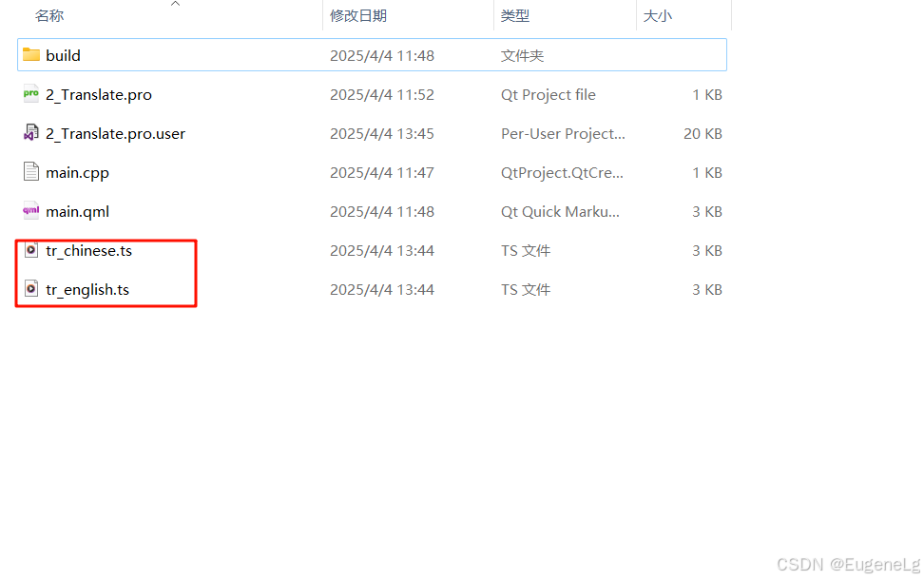Sort by the 名称 column header

(49, 16)
